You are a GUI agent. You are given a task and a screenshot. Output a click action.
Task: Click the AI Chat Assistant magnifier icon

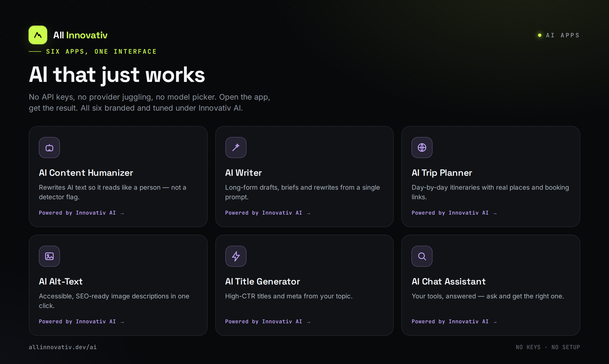pyautogui.click(x=422, y=256)
